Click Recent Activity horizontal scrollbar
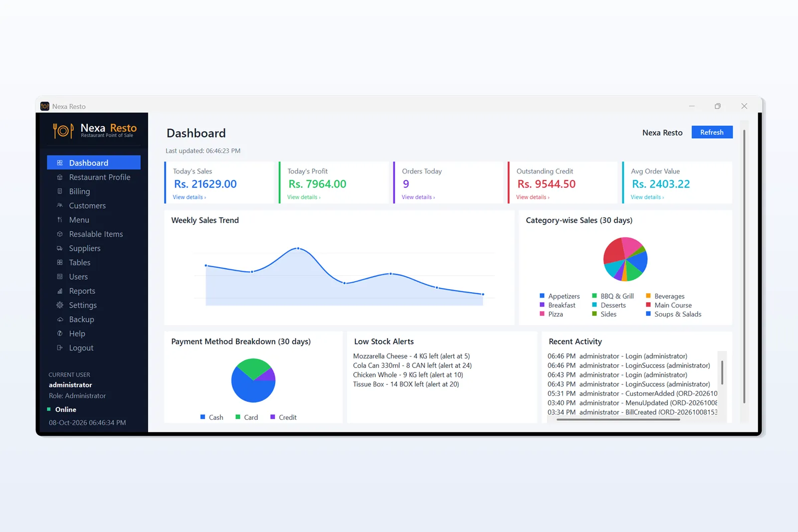Screen dimensions: 798x532 pos(618,420)
